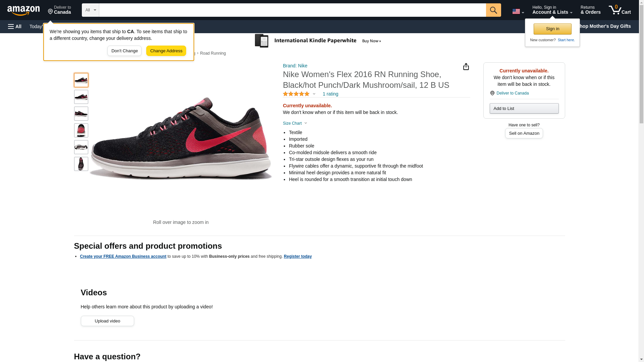Screen dimensions: 644x362
Task: Select the first shoe thumbnail
Action: tap(81, 80)
